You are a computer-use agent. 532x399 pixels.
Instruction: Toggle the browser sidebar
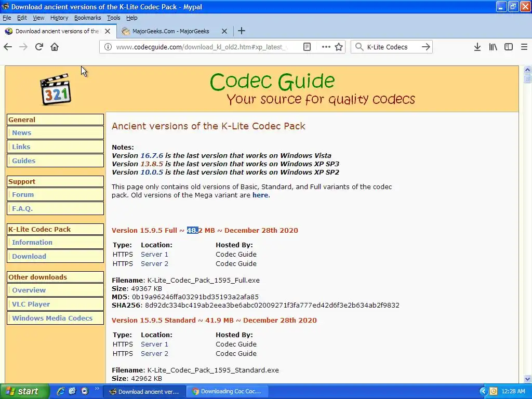coord(509,47)
